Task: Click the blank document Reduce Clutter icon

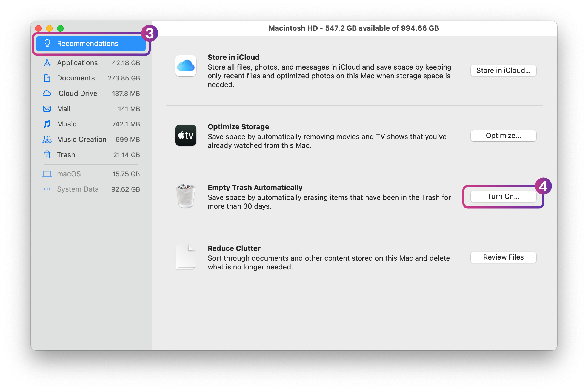Action: pos(186,257)
